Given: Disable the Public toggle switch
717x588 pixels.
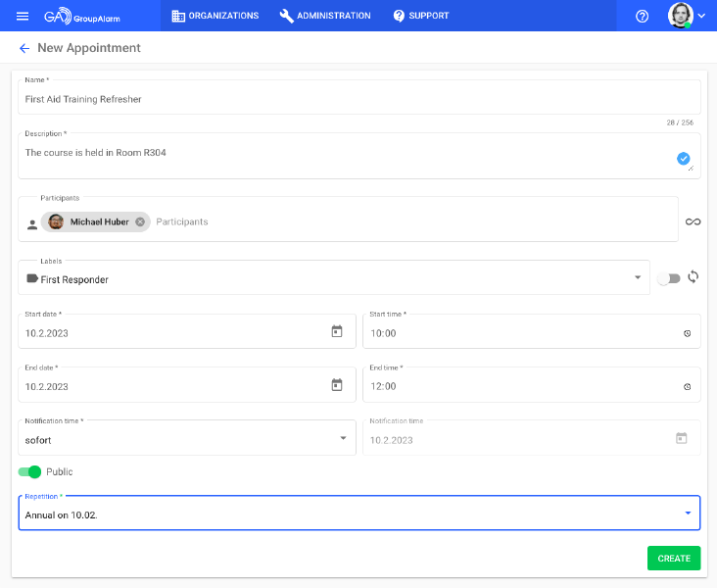Looking at the screenshot, I should [30, 471].
